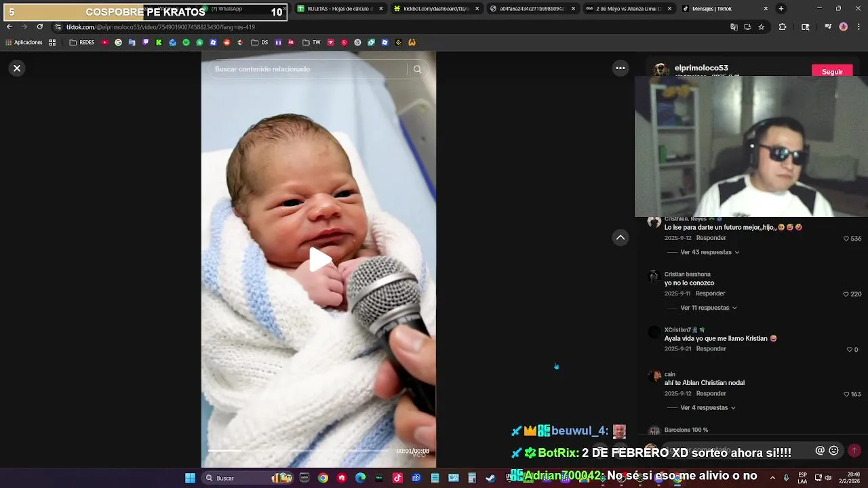Go to previous video with up arrow
This screenshot has height=488, width=868.
point(620,237)
